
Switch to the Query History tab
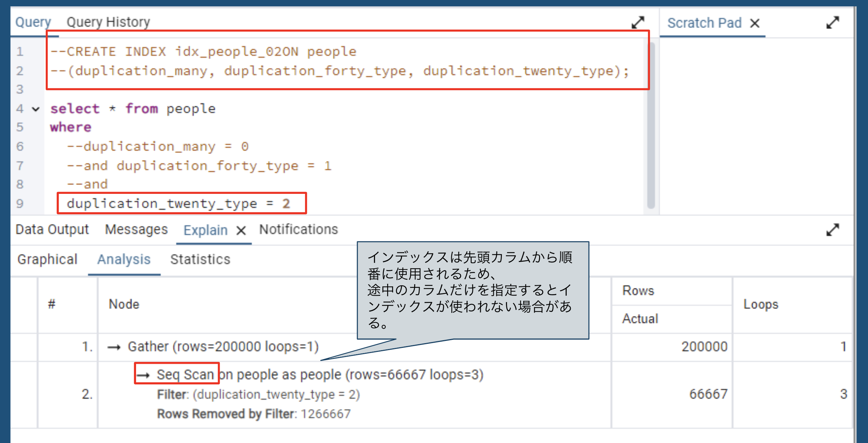pos(108,21)
